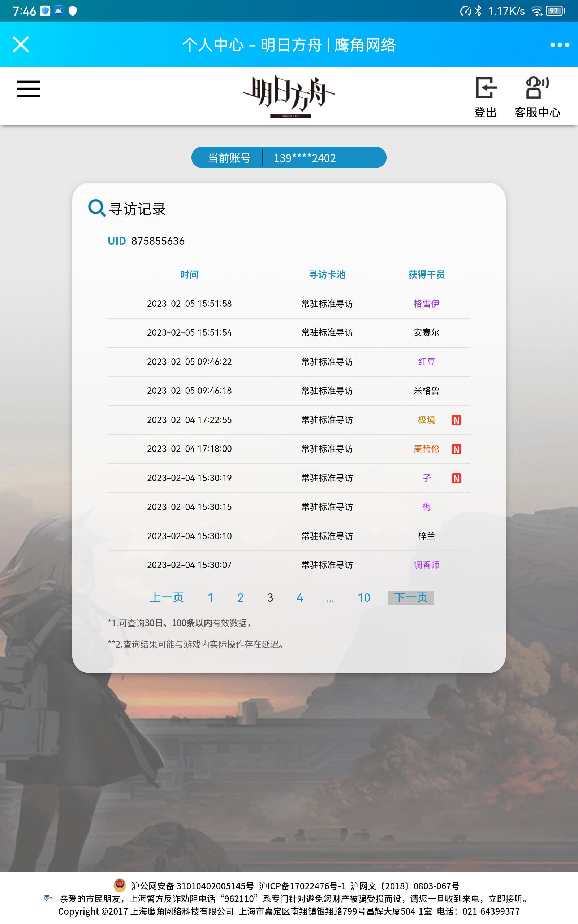Select operator name 安赛尔
Screen dimensions: 578x924
(x=427, y=332)
